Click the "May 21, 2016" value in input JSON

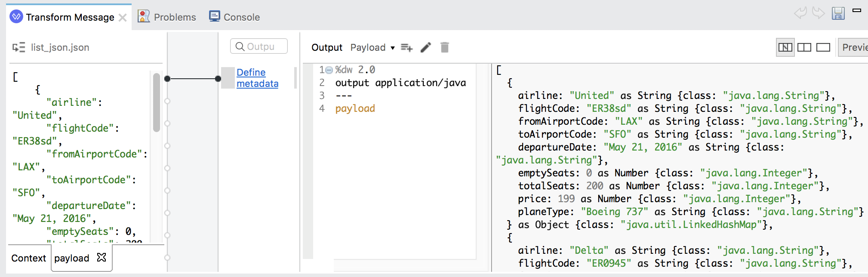tap(52, 219)
